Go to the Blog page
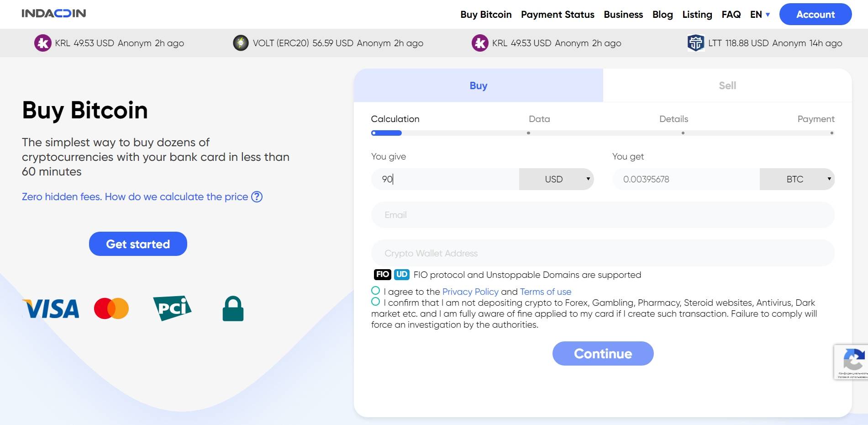The height and width of the screenshot is (425, 868). [x=663, y=15]
